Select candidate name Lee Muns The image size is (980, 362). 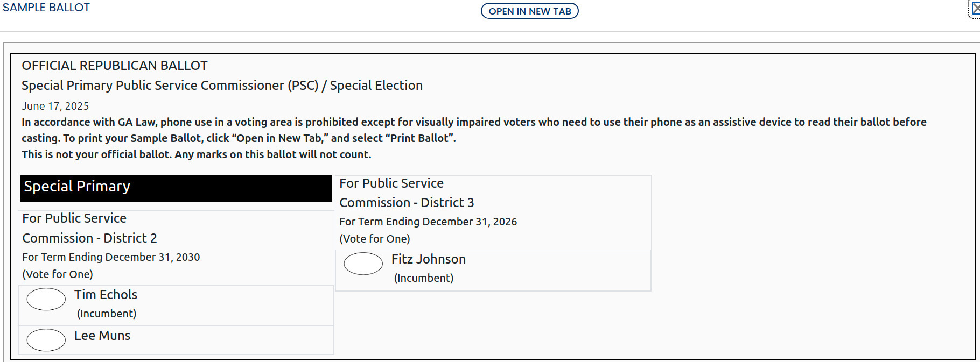[102, 335]
